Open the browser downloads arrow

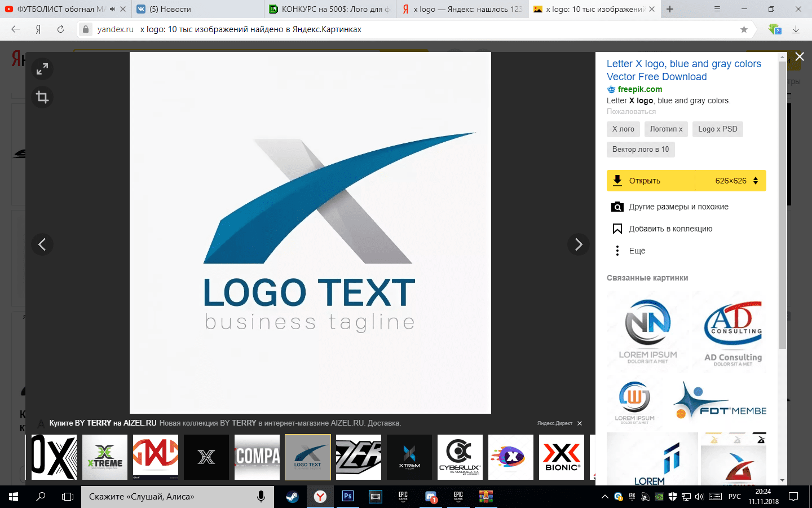click(796, 29)
